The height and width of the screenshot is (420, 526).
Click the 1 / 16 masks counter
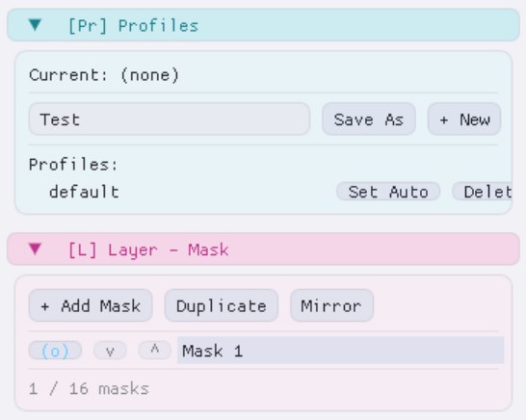click(x=89, y=389)
